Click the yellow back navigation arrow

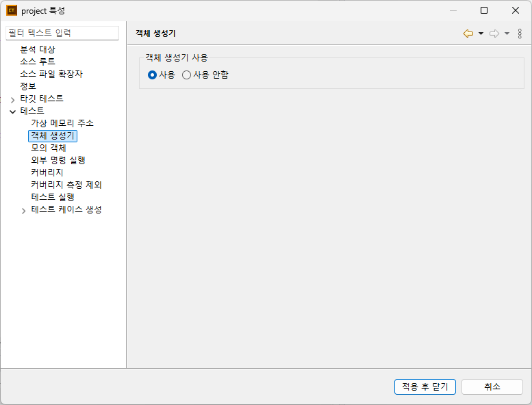(x=468, y=34)
